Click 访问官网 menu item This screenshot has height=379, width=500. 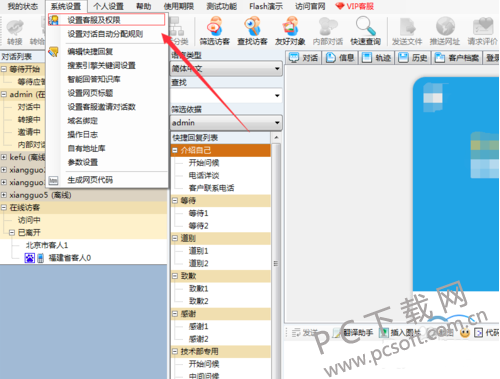click(x=310, y=6)
